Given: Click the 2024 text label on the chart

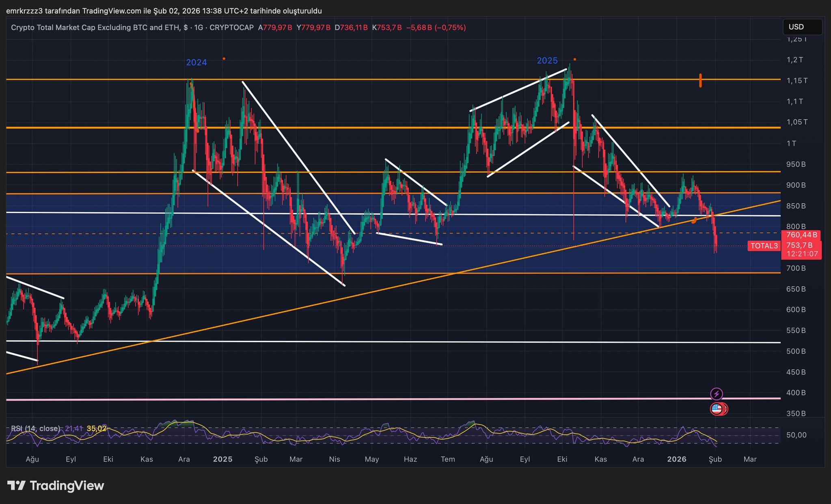Looking at the screenshot, I should point(196,62).
